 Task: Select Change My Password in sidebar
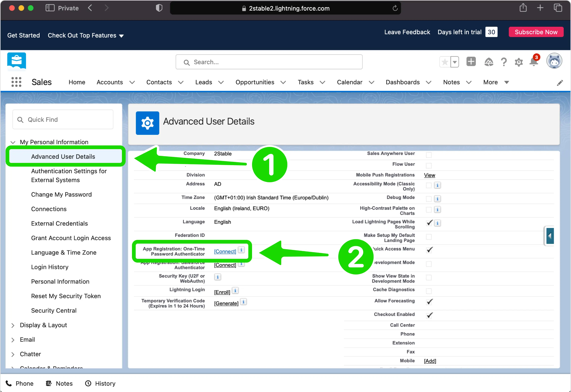coord(61,194)
